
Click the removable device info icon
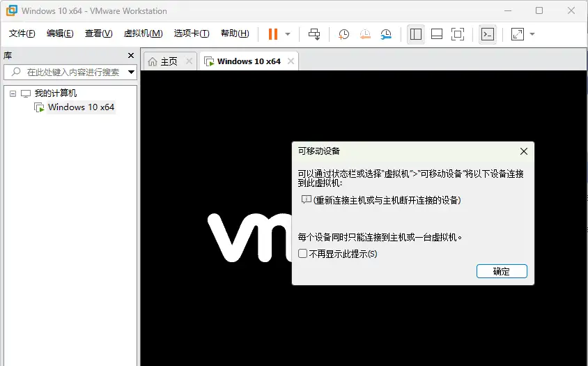point(307,199)
